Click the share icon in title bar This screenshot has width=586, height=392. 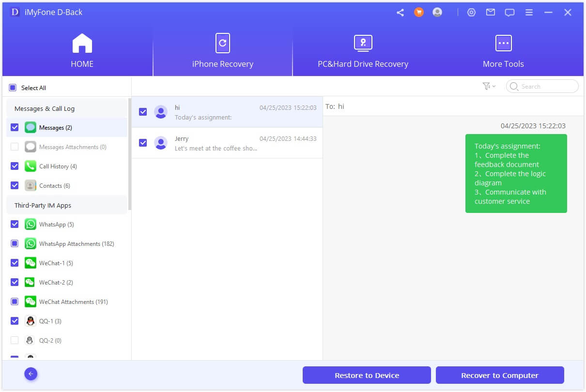400,13
